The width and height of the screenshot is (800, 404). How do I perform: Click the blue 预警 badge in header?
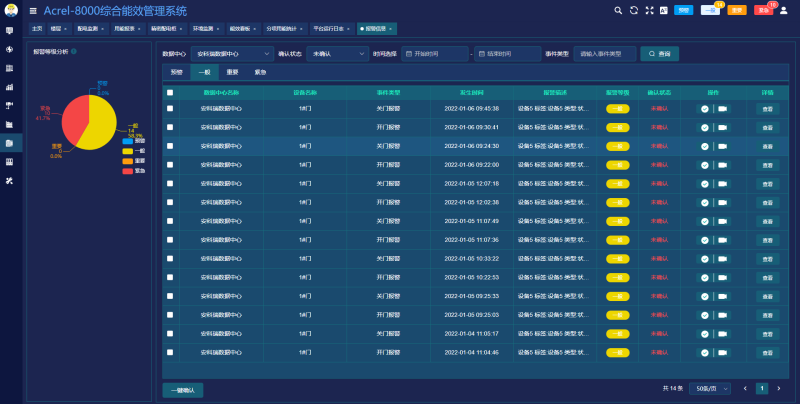click(x=683, y=10)
